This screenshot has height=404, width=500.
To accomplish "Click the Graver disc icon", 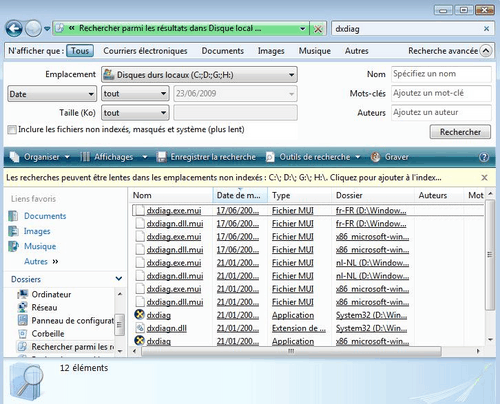I will [375, 157].
